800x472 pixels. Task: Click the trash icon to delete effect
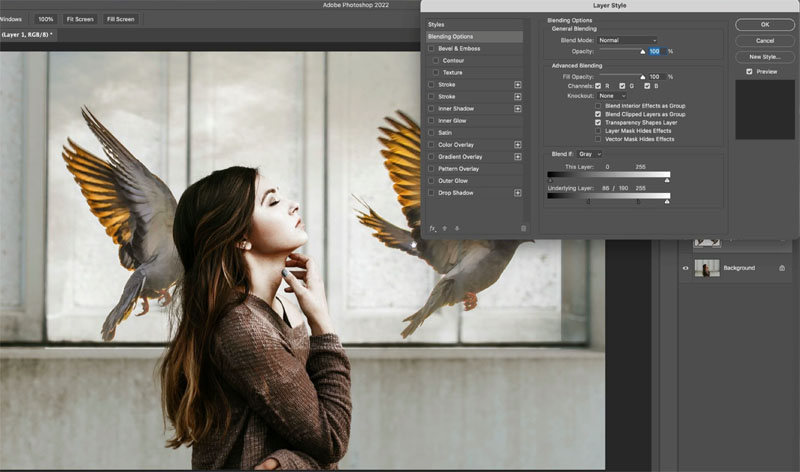pos(523,228)
